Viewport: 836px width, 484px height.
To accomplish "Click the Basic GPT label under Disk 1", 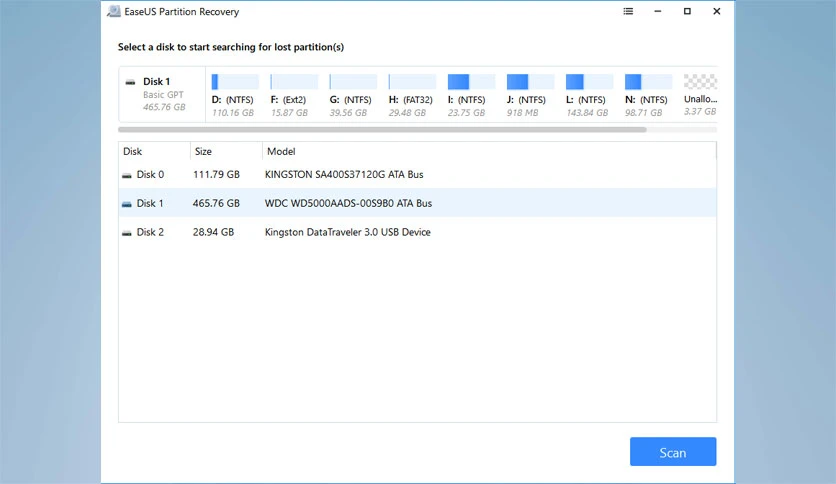I will tap(163, 94).
